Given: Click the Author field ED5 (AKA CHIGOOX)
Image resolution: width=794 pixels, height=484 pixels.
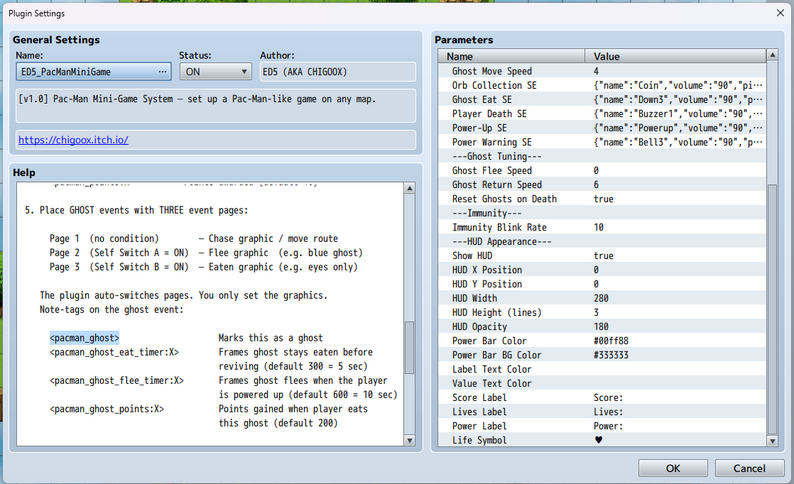Looking at the screenshot, I should pyautogui.click(x=338, y=72).
